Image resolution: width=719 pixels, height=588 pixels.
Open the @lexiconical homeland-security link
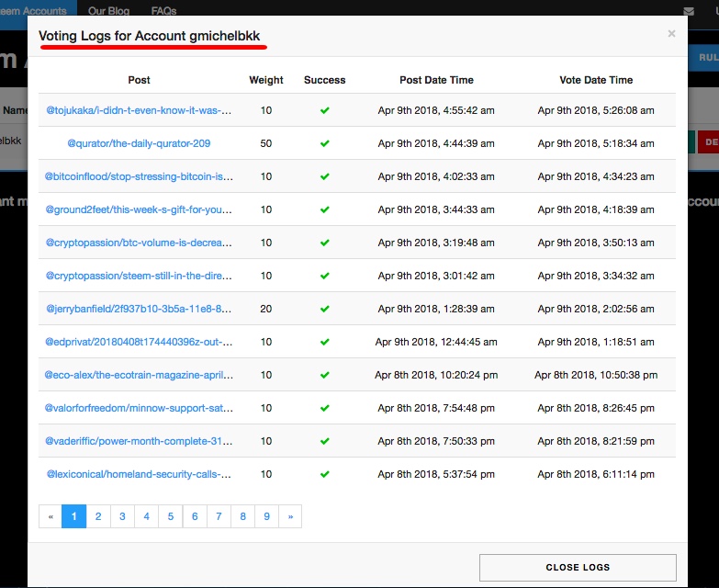[x=139, y=474]
